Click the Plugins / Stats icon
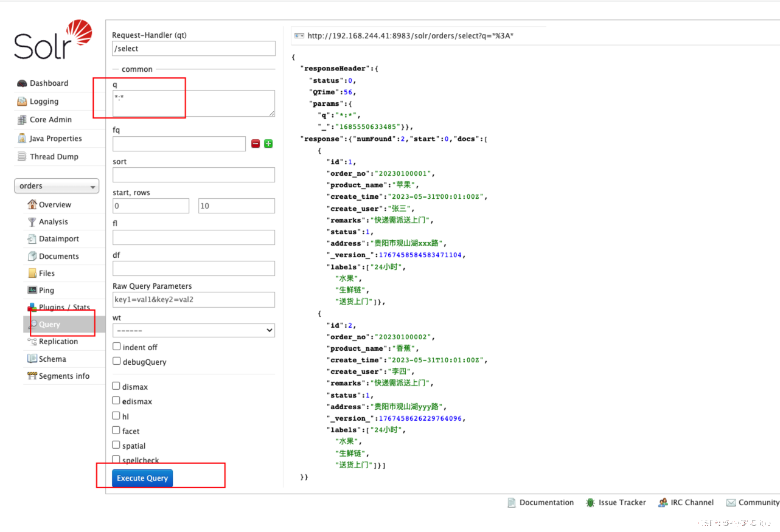The image size is (780, 532). coord(32,307)
